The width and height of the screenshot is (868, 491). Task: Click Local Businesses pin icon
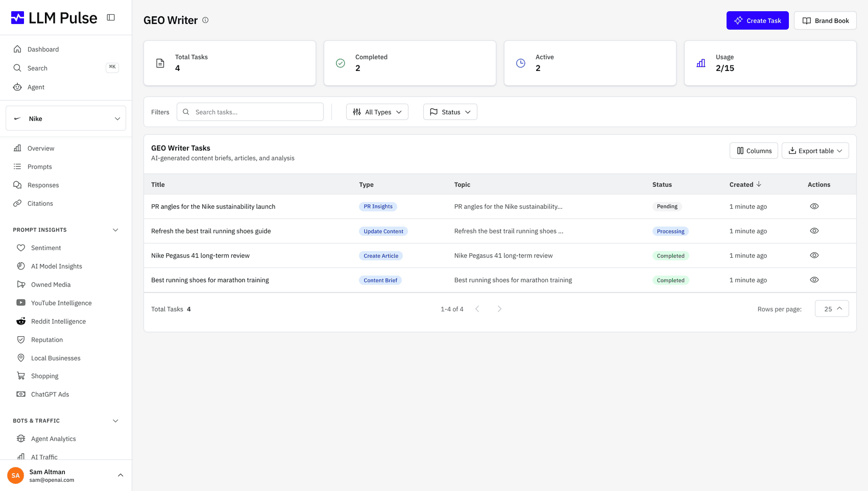tap(21, 358)
